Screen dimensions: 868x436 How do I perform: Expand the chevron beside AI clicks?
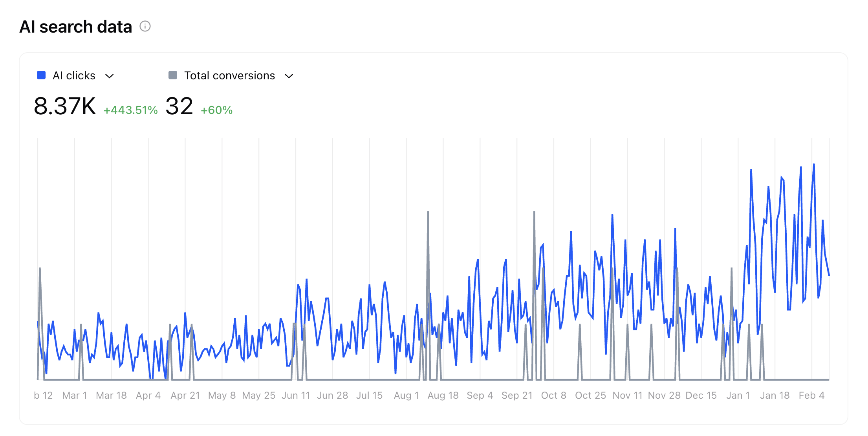tap(110, 75)
